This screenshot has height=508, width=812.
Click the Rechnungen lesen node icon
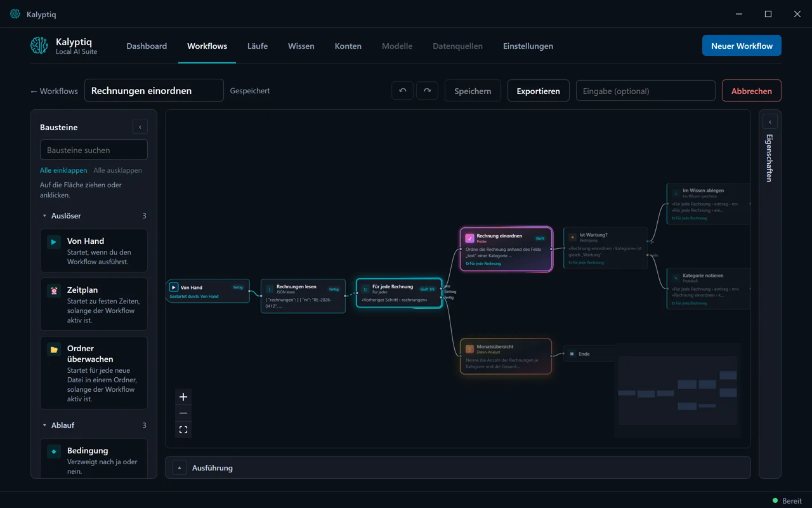click(x=270, y=289)
